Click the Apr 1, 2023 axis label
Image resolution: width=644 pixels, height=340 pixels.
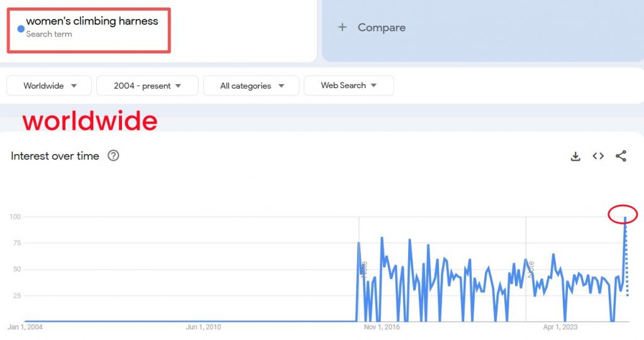point(560,327)
